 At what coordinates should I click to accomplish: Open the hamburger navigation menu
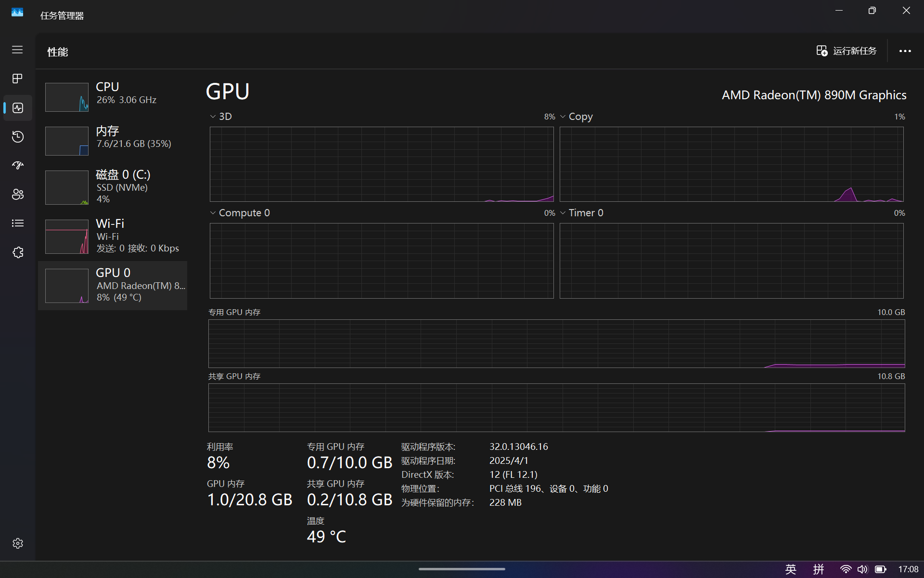coord(17,50)
